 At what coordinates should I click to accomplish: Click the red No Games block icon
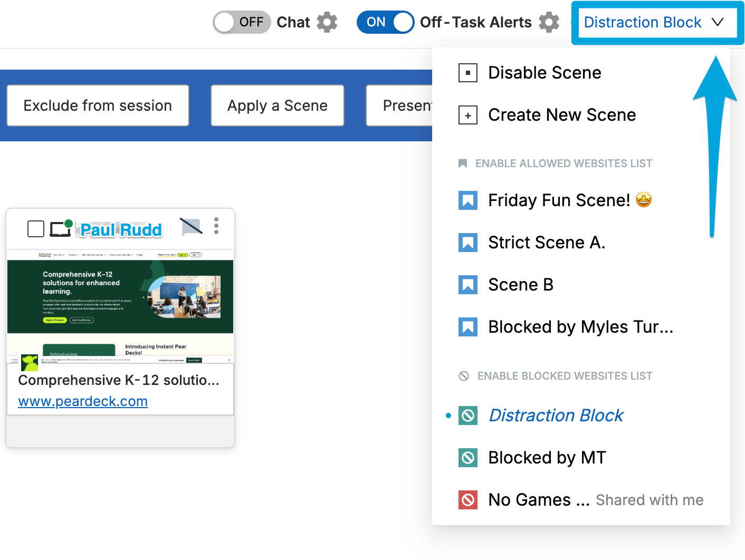[x=468, y=499]
